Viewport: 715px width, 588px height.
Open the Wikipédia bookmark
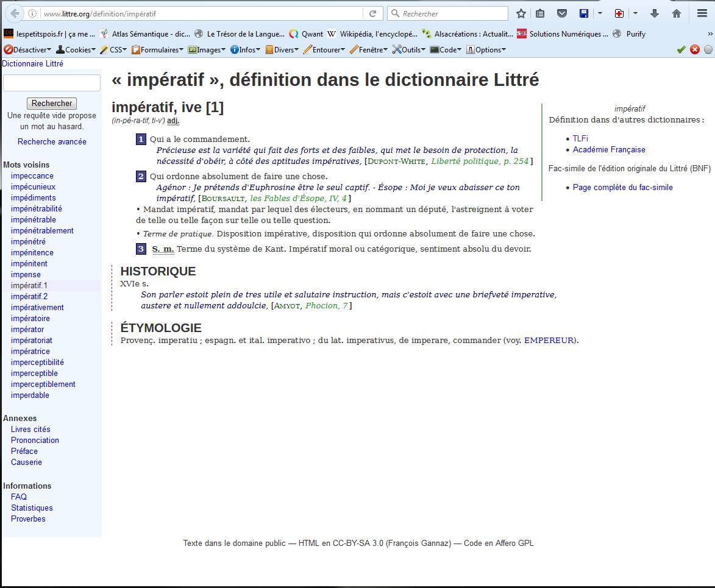371,34
